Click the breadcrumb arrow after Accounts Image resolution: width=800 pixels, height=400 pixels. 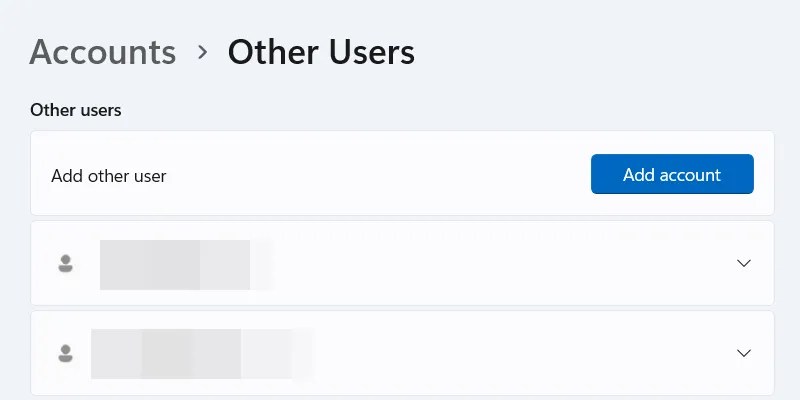coord(203,52)
